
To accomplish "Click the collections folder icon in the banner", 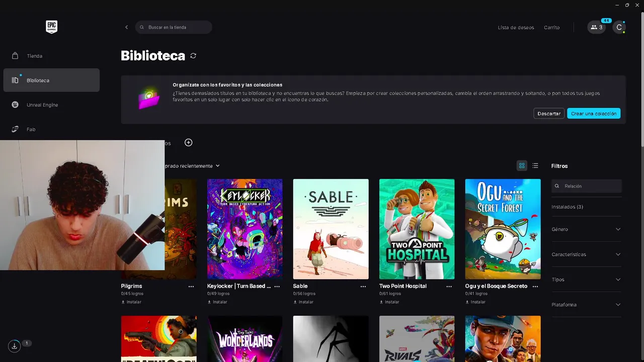I will [148, 99].
